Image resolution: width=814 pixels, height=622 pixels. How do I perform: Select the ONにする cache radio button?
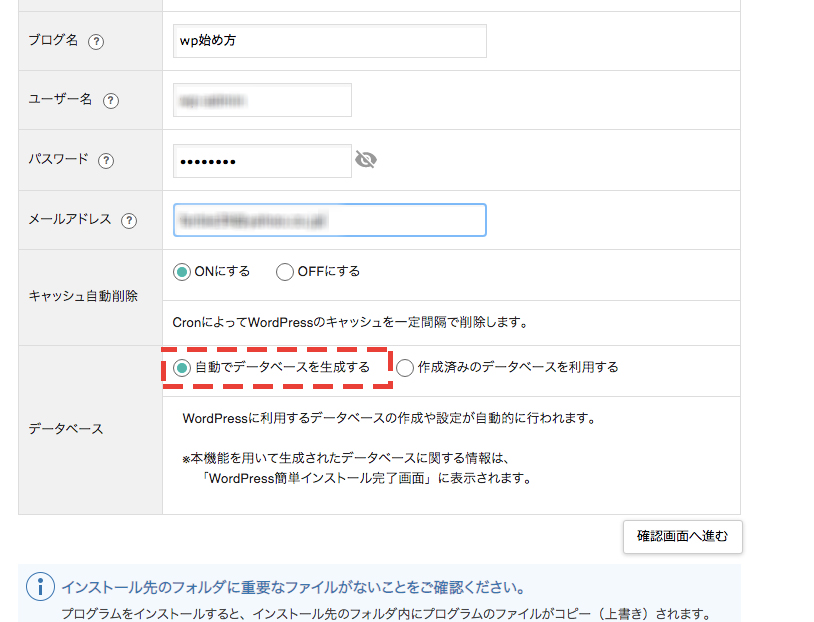182,272
